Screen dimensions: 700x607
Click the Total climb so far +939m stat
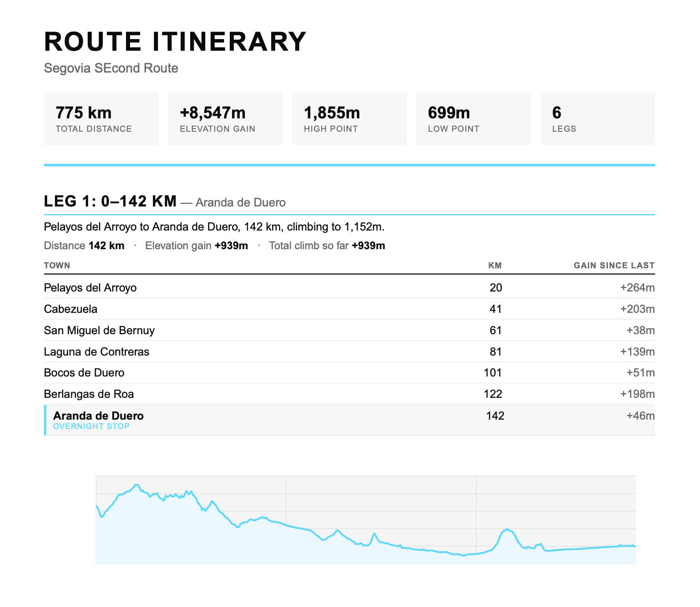click(x=327, y=246)
